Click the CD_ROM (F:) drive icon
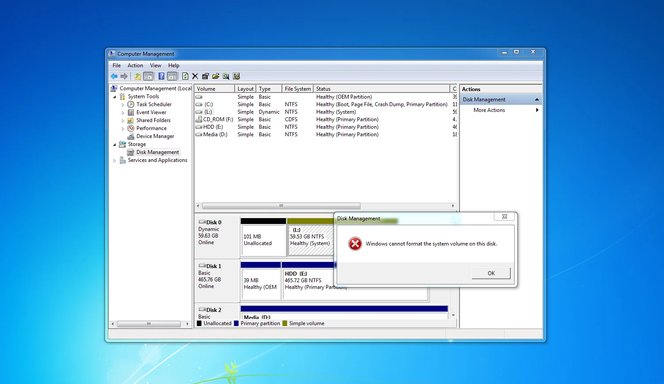Screen dimensions: 664x384 tap(199, 119)
